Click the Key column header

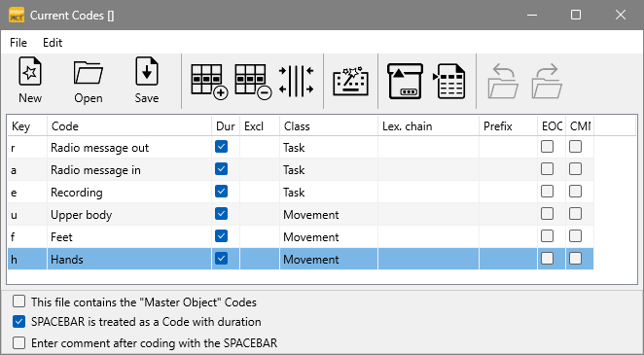pos(27,126)
